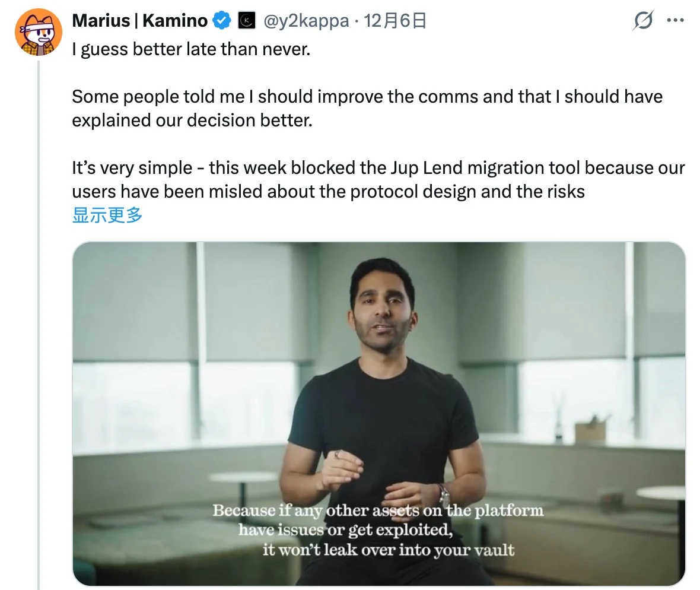This screenshot has width=700, height=590.
Task: Click the "I guess better late than never" line
Action: tap(191, 49)
